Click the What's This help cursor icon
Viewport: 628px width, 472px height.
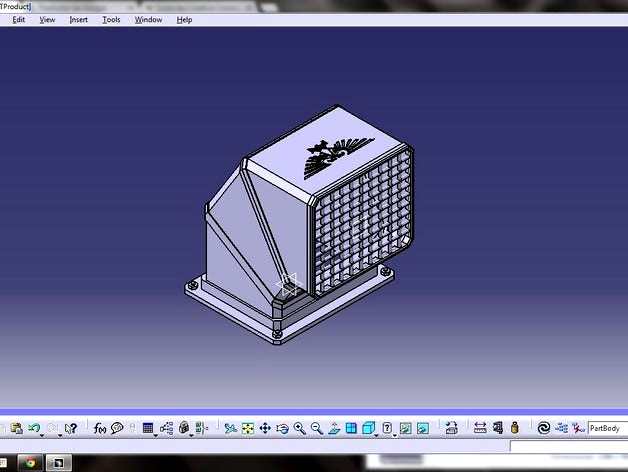[70, 428]
